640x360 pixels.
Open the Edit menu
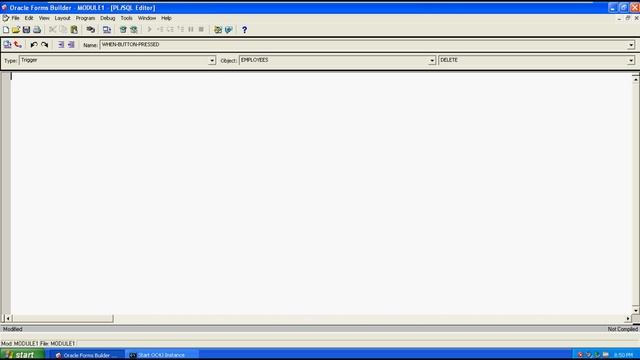(x=29, y=18)
